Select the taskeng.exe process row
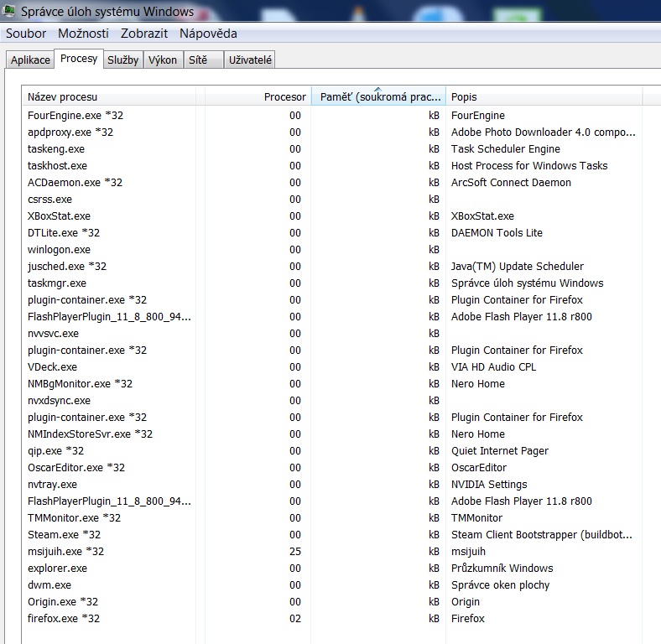The height and width of the screenshot is (644, 661). [331, 149]
